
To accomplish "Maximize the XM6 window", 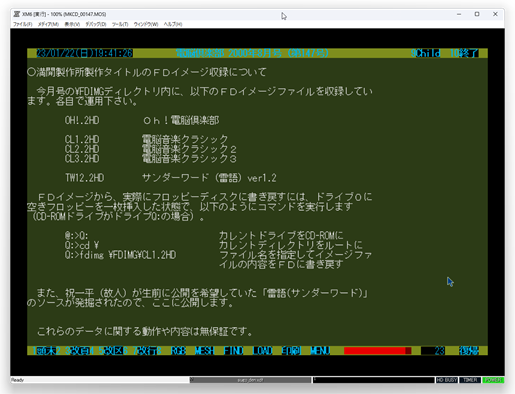I will tap(477, 14).
